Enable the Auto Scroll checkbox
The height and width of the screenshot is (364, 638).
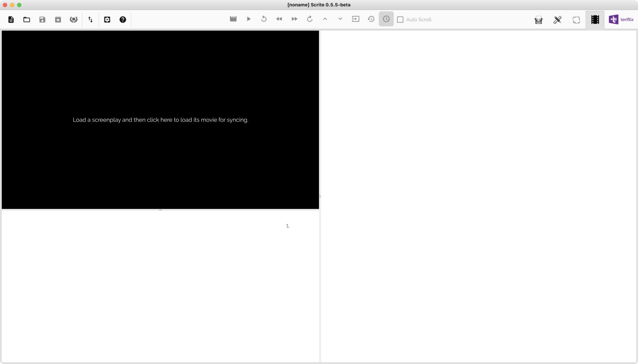coord(400,20)
